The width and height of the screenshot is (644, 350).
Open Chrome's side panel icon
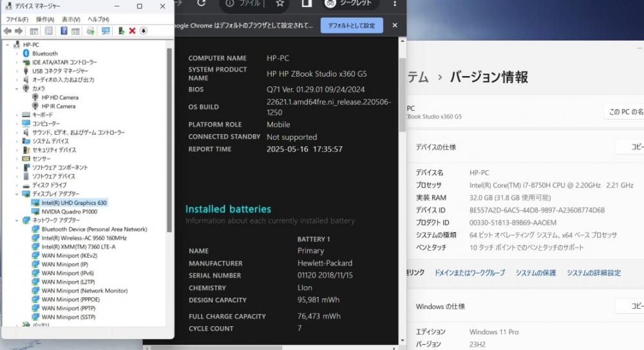click(x=307, y=3)
